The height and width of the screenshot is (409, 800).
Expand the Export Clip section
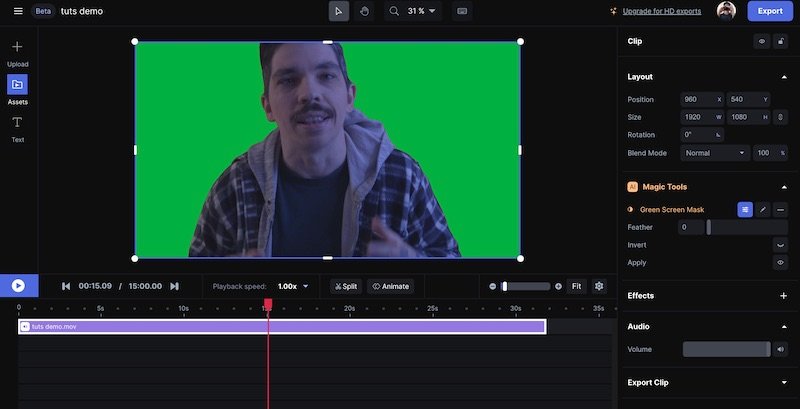[x=783, y=382]
